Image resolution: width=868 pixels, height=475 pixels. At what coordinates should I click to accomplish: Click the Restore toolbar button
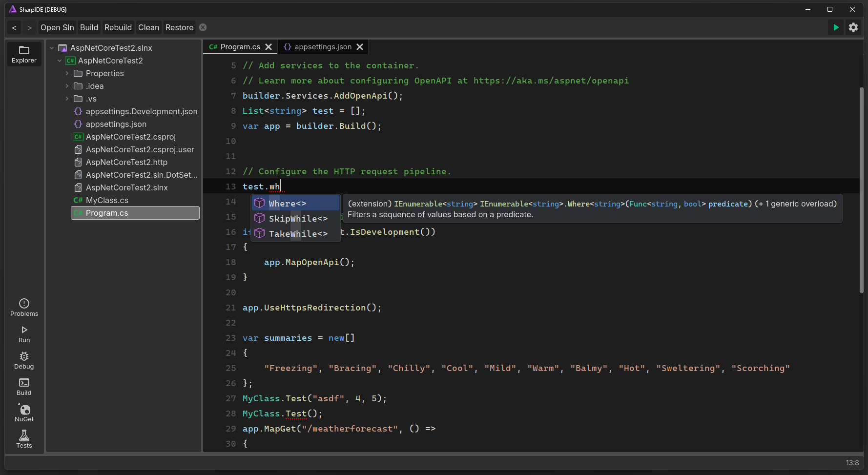tap(180, 28)
